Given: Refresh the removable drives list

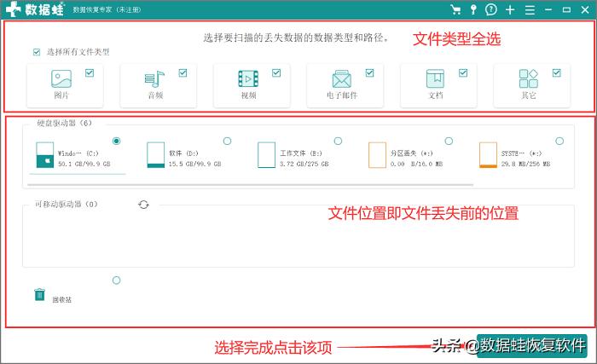Looking at the screenshot, I should click(x=143, y=205).
